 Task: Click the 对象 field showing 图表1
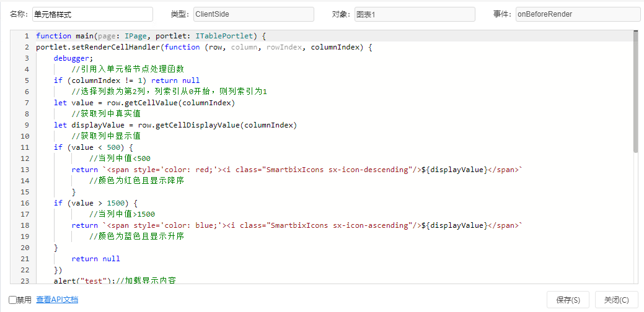[415, 14]
